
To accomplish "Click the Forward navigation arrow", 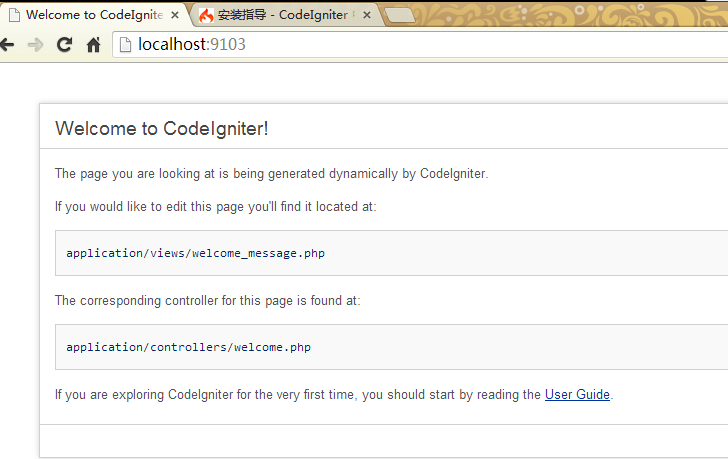I will click(36, 45).
